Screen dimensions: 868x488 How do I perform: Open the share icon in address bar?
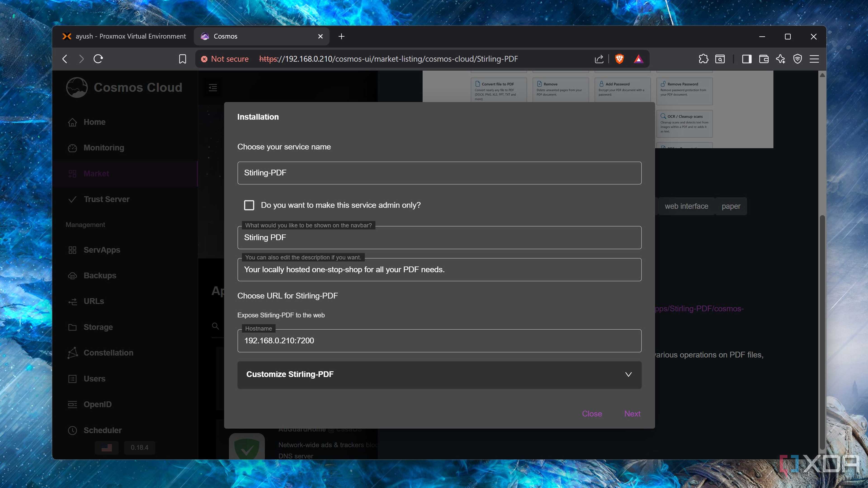click(599, 59)
